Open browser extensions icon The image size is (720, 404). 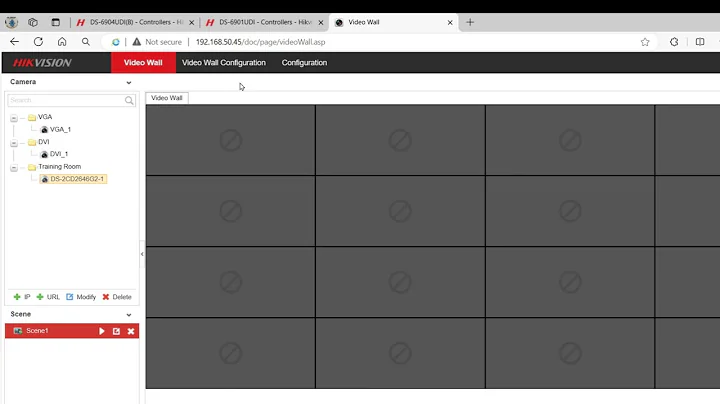point(674,42)
